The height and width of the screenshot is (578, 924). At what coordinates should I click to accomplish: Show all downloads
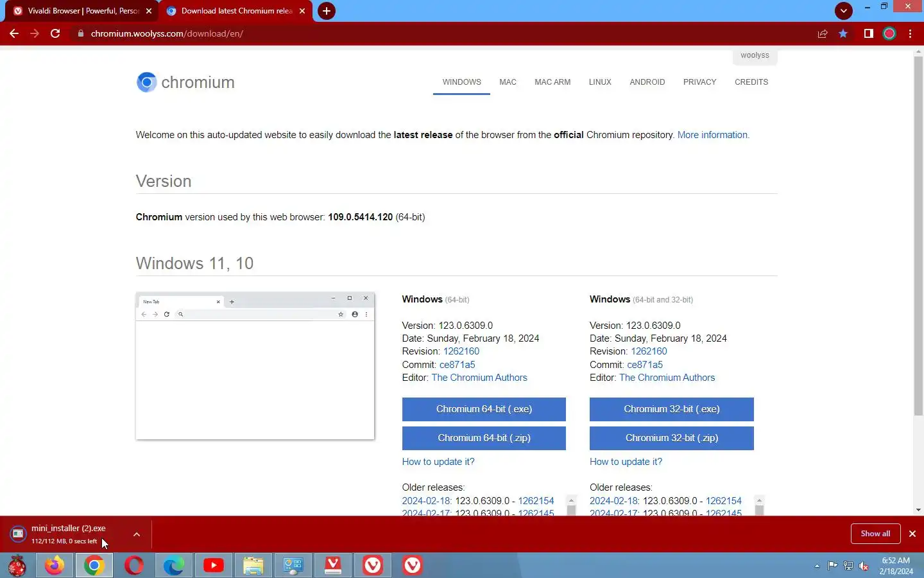[875, 534]
